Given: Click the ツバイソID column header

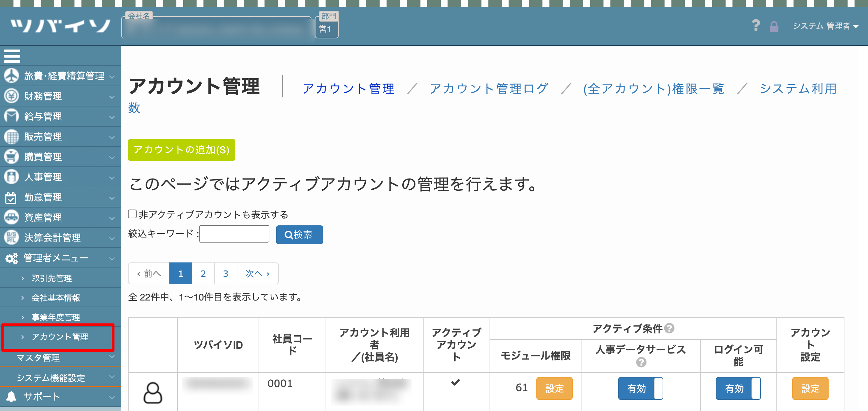Looking at the screenshot, I should click(x=219, y=345).
